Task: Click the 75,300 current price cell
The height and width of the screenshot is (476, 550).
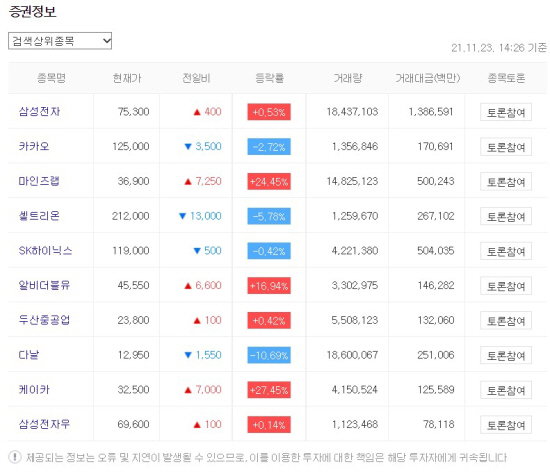Action: (133, 112)
